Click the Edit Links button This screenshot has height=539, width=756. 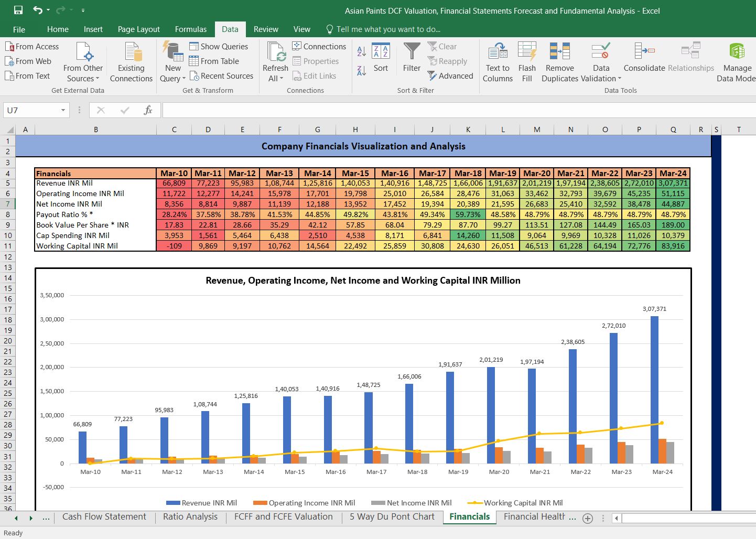tap(314, 76)
